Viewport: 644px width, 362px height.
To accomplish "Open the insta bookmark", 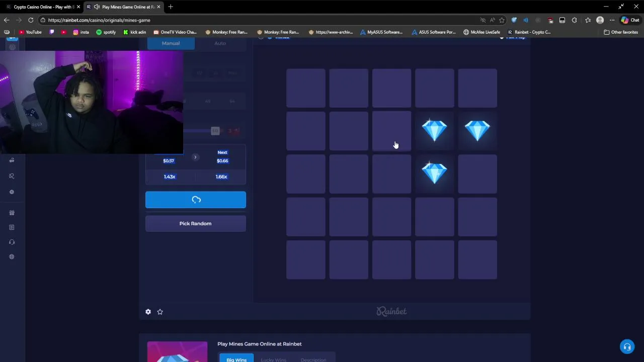I will (x=81, y=32).
